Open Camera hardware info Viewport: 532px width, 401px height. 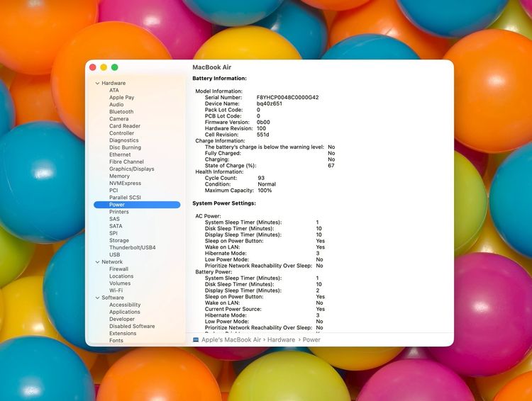pos(118,118)
